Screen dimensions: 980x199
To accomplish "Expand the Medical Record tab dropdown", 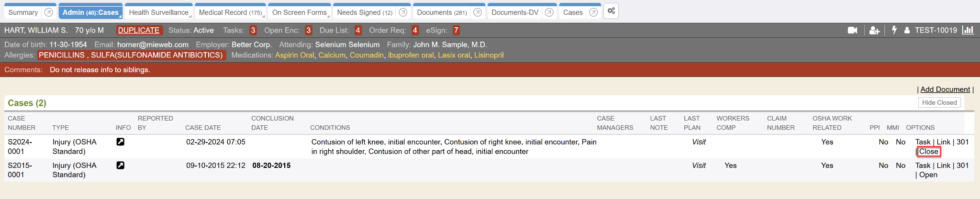I will point(264,17).
